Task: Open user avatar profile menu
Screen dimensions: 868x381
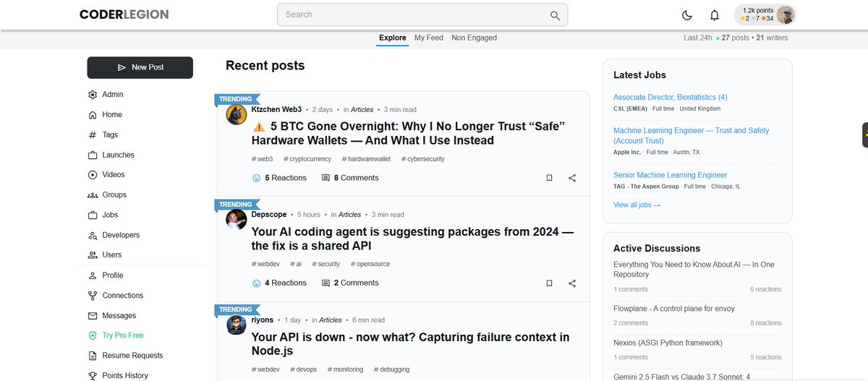Action: pos(786,15)
